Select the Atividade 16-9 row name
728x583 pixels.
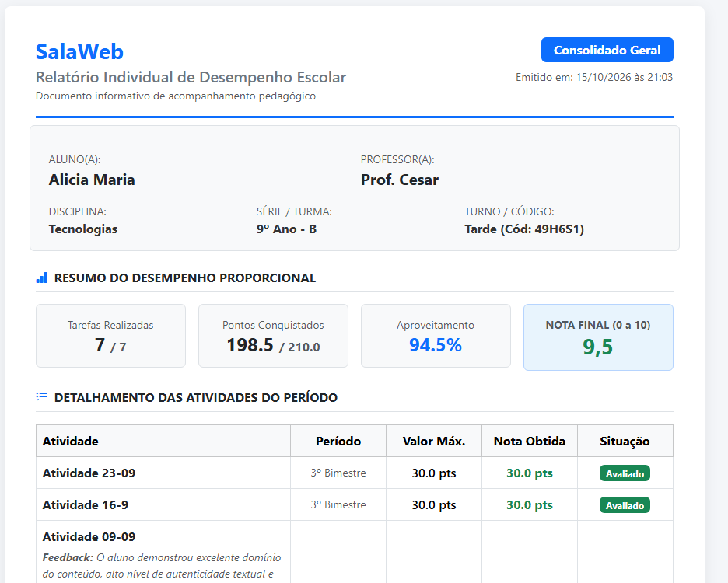(86, 505)
